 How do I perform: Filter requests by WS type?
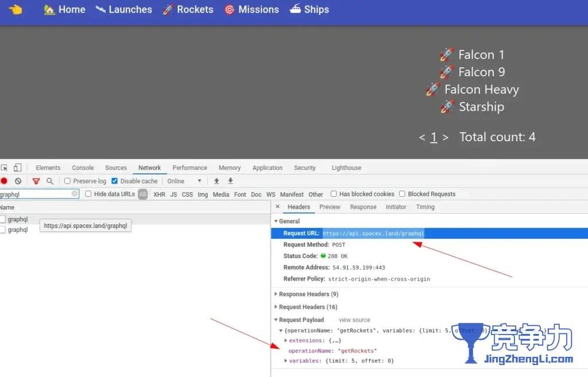click(x=271, y=194)
